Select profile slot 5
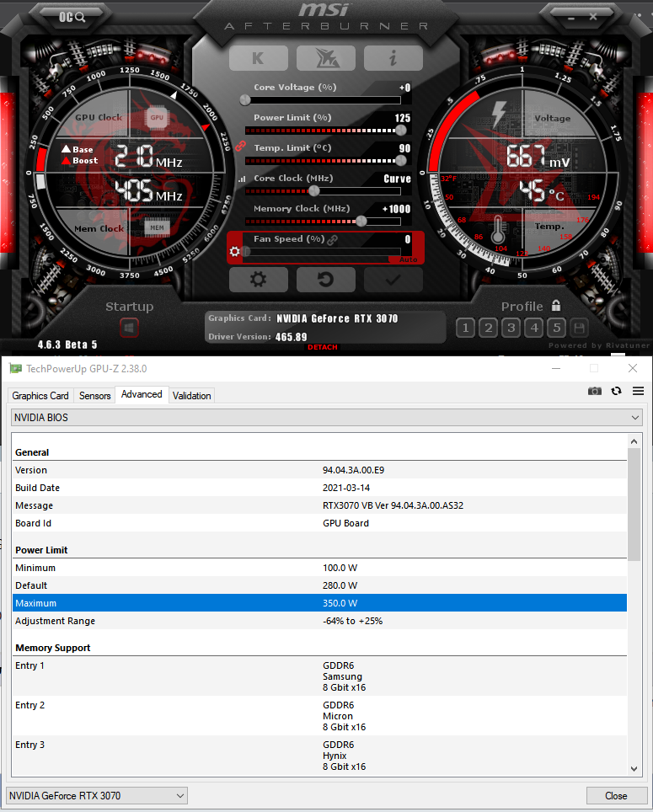 coord(557,328)
